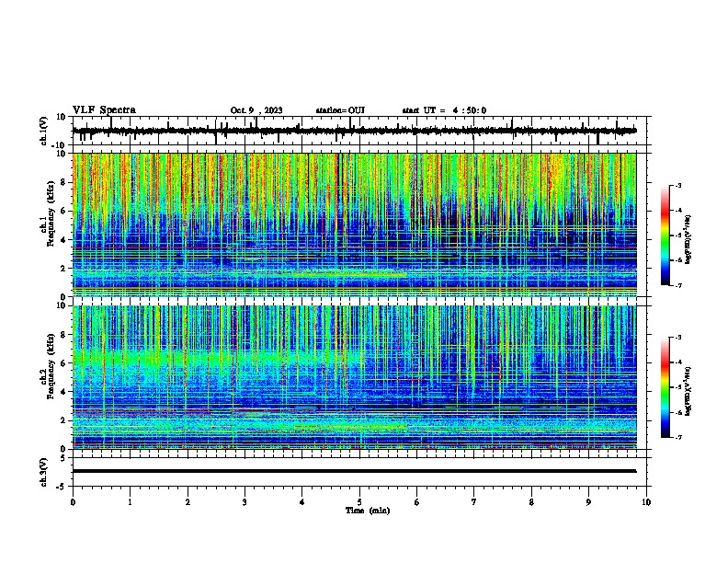The image size is (728, 563).
Task: Click the "-3" label on ch.1 colorbar
Action: coord(677,185)
